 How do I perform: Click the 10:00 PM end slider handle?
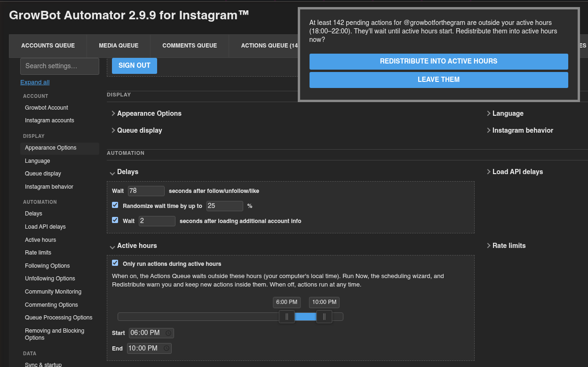click(325, 317)
